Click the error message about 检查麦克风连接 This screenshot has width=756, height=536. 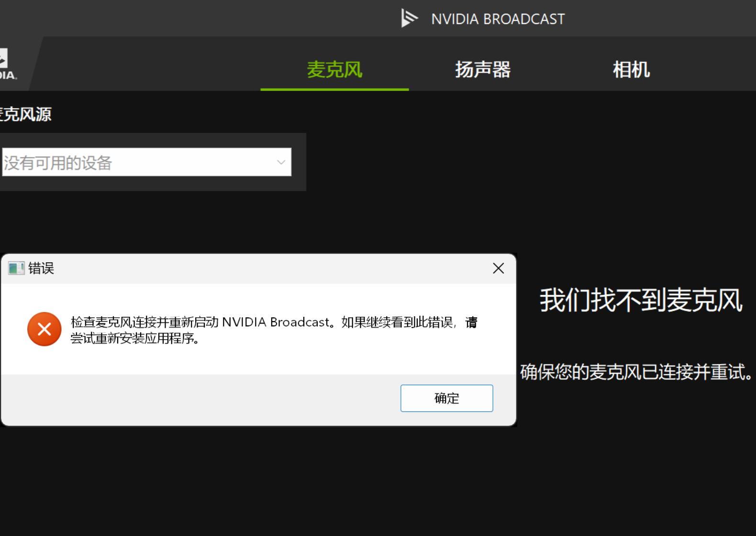tap(274, 330)
